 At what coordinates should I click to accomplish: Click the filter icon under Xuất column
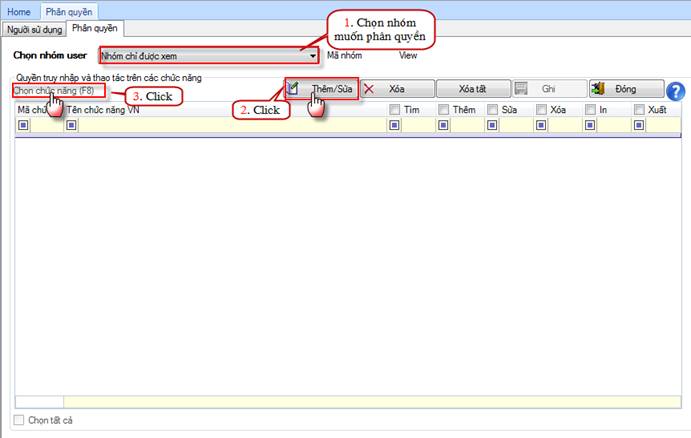(x=639, y=126)
